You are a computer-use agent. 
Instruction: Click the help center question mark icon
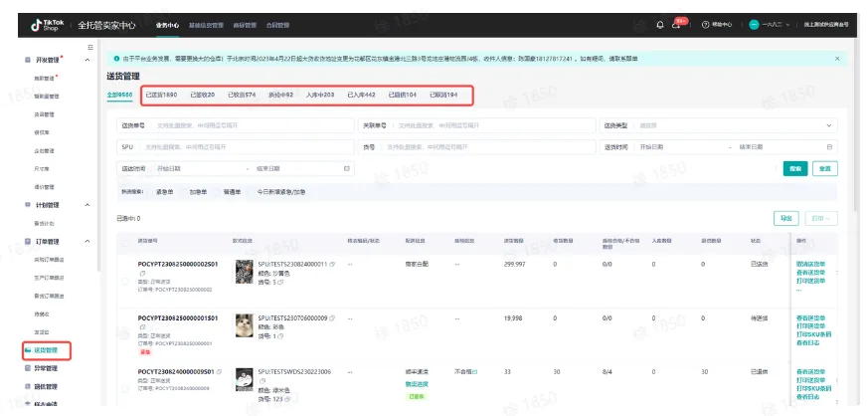[x=705, y=25]
